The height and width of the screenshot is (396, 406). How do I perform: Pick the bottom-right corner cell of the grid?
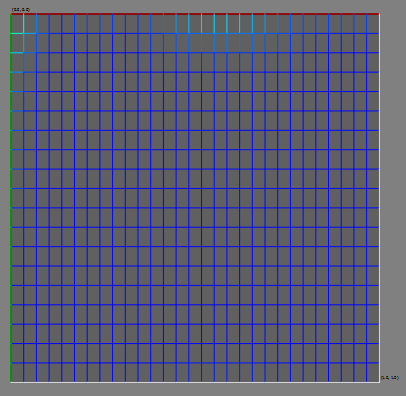pyautogui.click(x=373, y=372)
